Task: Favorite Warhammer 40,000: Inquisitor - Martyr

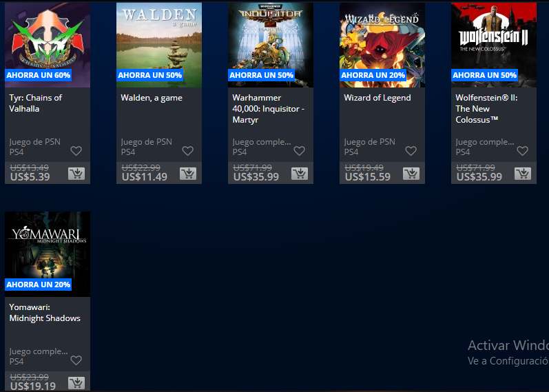Action: [x=300, y=151]
